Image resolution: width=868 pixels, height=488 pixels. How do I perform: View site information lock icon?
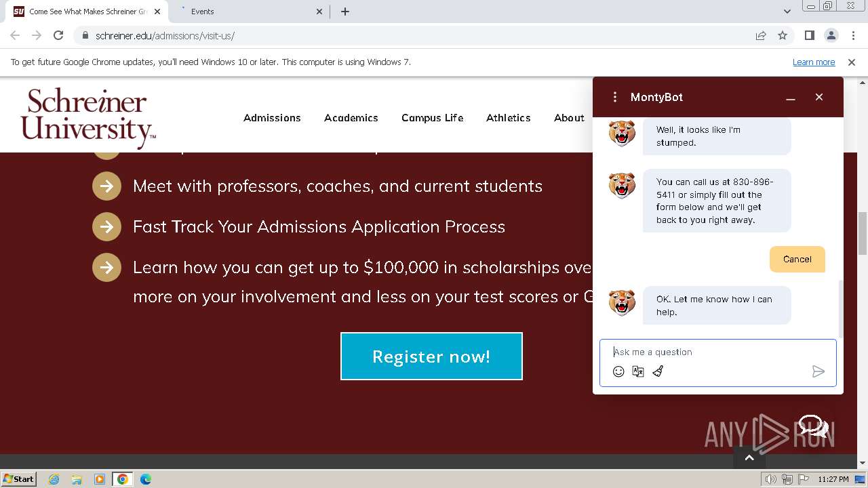pyautogui.click(x=85, y=36)
